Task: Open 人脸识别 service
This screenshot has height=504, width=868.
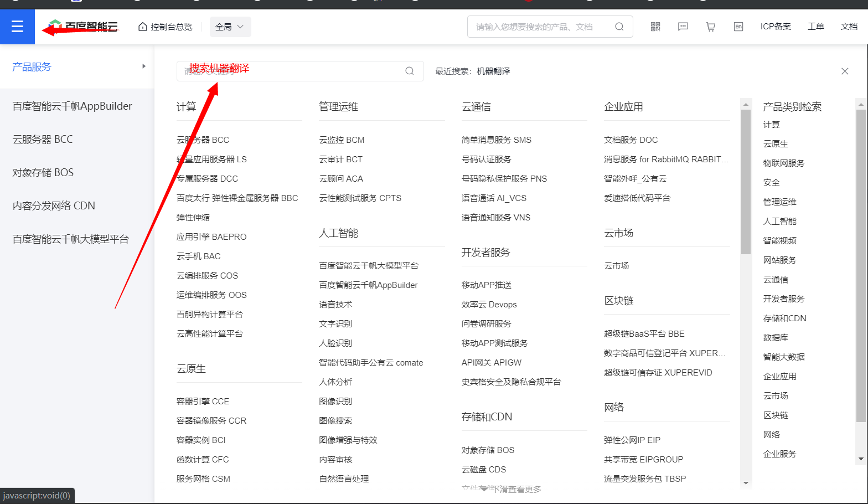Action: pos(335,343)
